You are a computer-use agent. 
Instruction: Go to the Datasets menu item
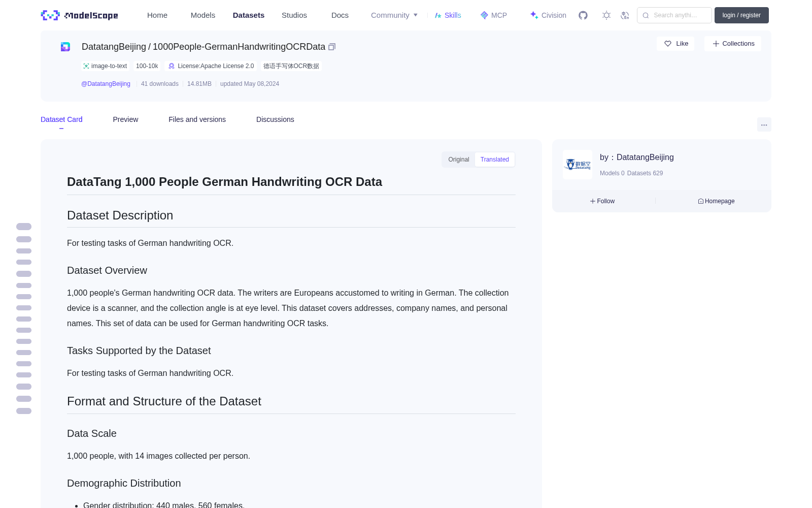pos(249,15)
